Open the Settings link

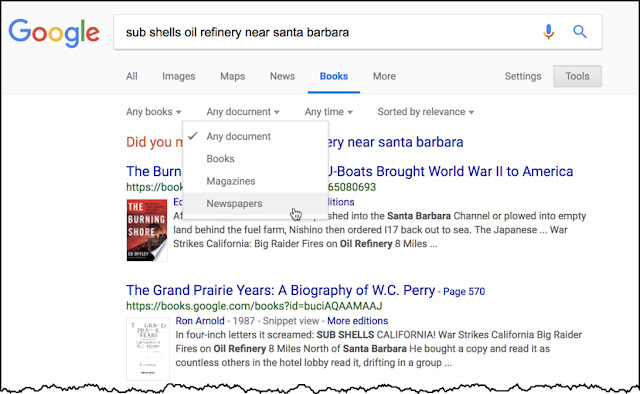[x=523, y=76]
